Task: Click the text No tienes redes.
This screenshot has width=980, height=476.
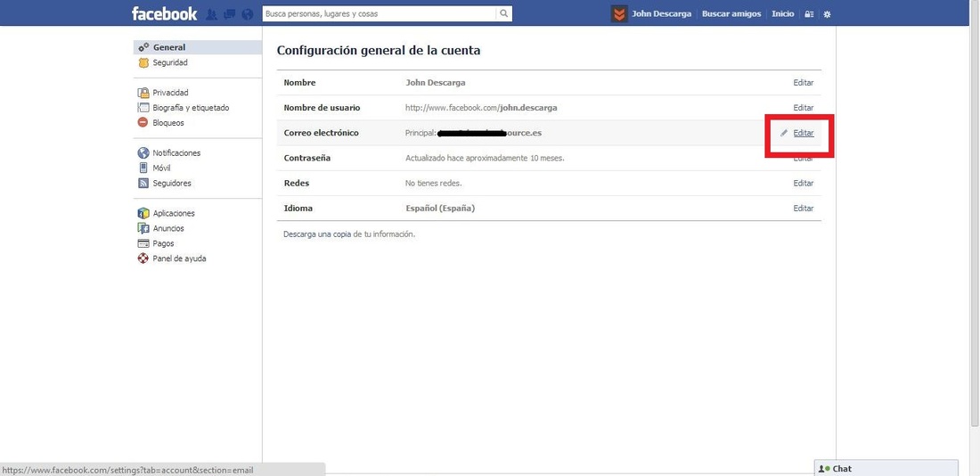Action: (x=433, y=184)
